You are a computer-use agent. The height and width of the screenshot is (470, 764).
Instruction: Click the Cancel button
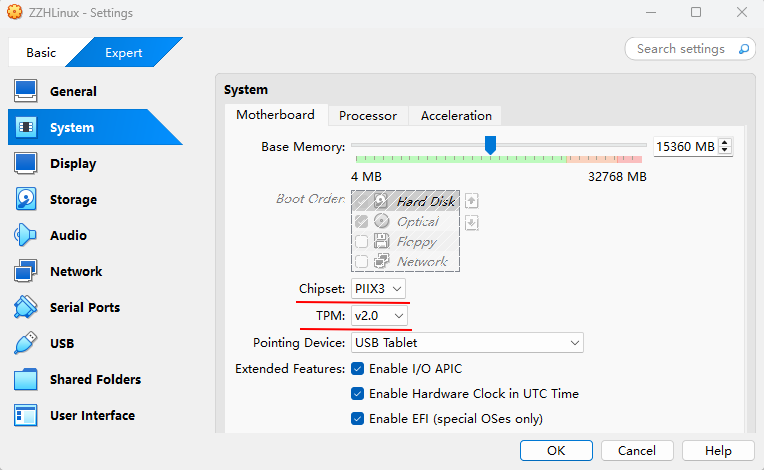(637, 450)
